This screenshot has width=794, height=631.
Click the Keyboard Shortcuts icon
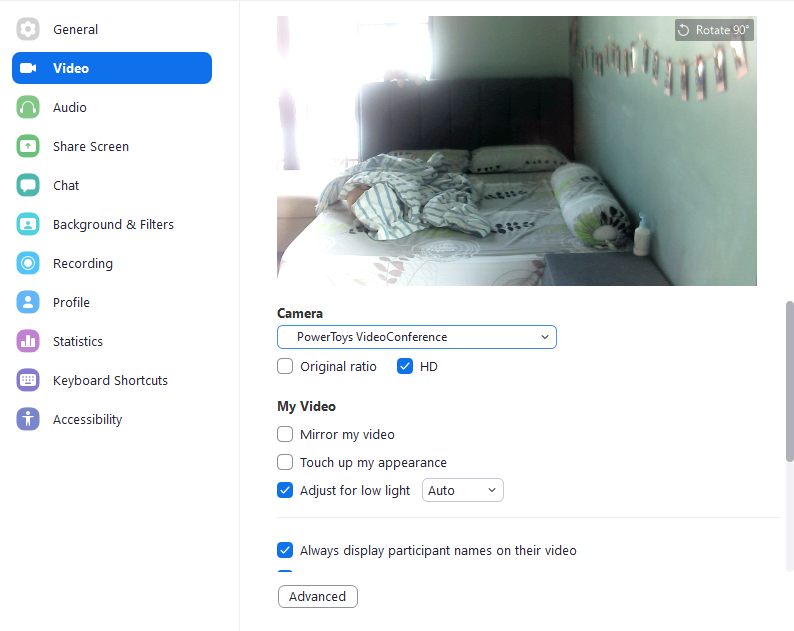(28, 380)
